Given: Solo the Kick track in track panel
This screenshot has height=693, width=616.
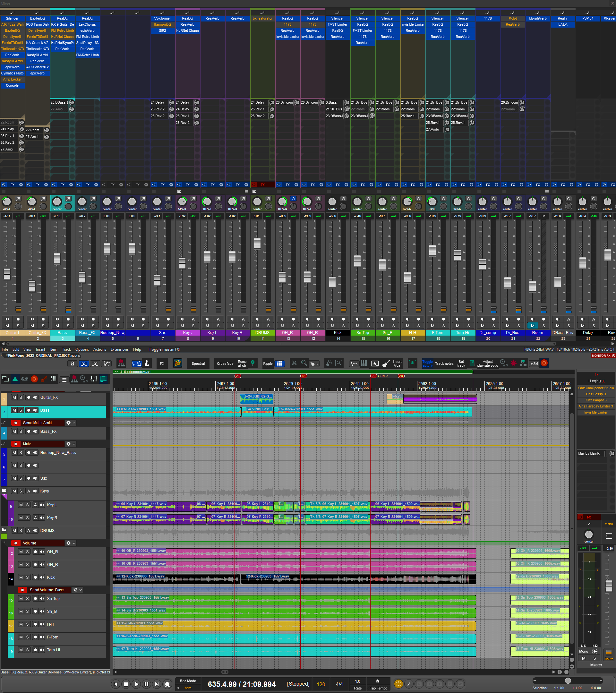Looking at the screenshot, I should [28, 577].
